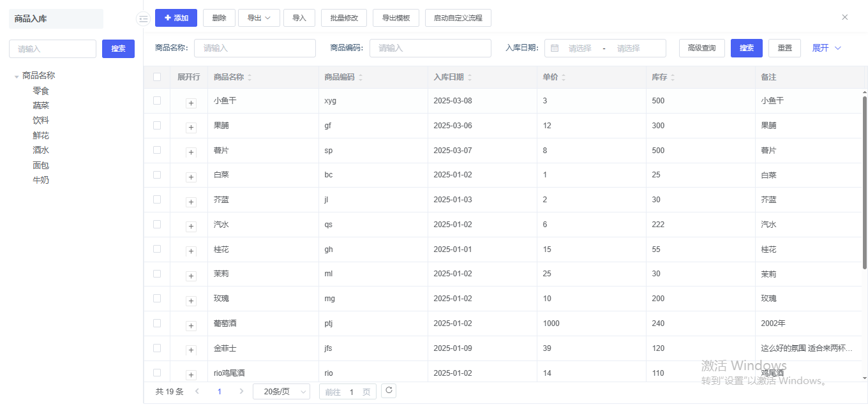Collapse the 商品名称 tree node
The width and height of the screenshot is (868, 409).
[x=17, y=77]
